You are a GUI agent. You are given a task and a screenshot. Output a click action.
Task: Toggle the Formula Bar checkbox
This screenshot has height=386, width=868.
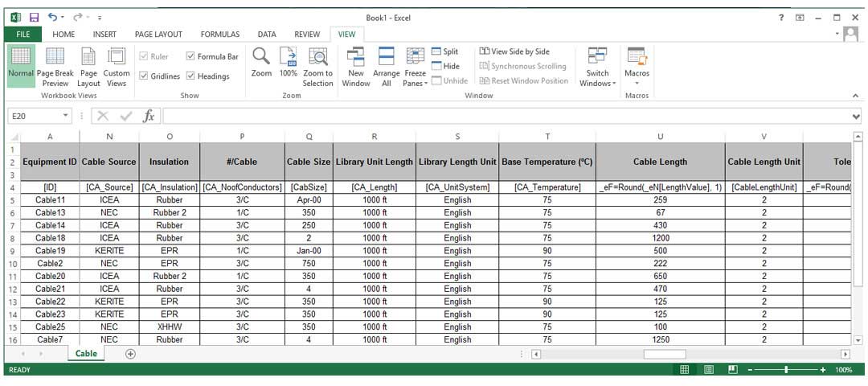(x=190, y=56)
